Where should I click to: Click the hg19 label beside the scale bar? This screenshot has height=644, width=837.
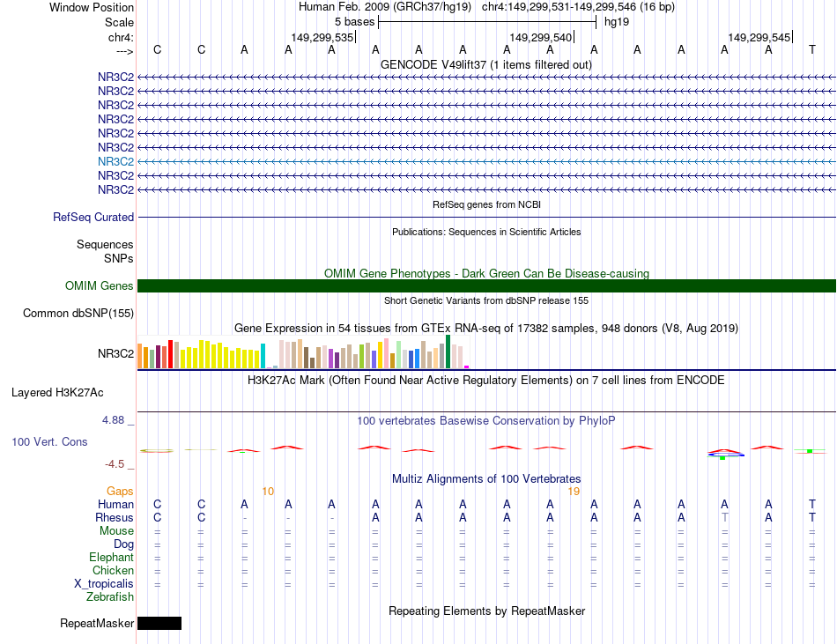coord(617,22)
